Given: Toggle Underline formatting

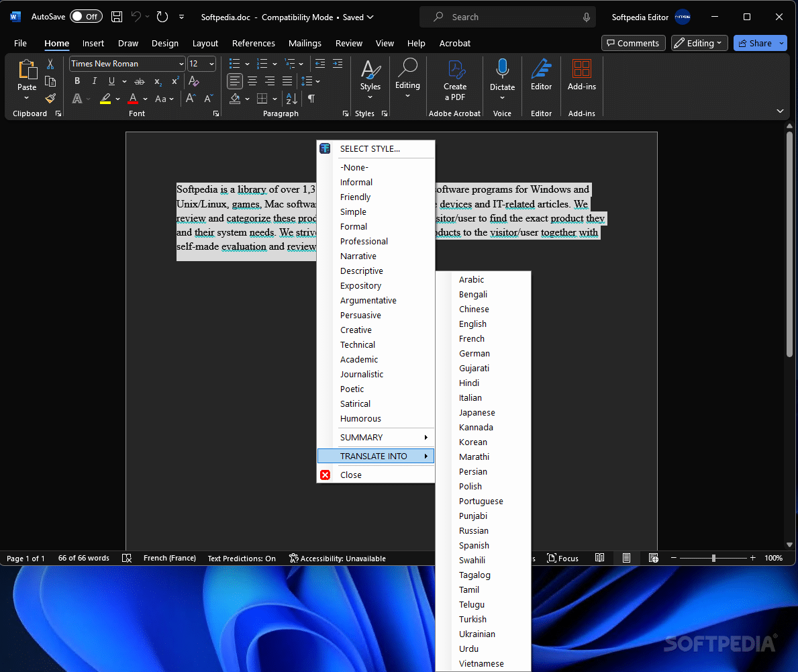Looking at the screenshot, I should (111, 81).
